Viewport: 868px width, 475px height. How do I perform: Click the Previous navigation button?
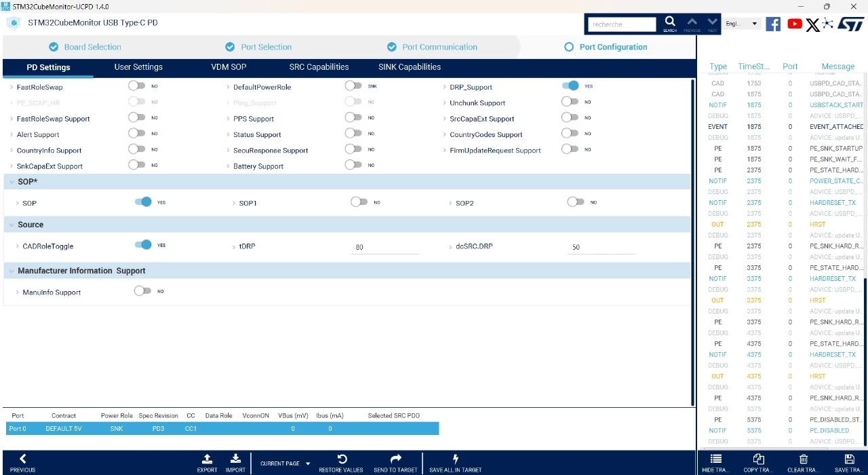click(x=22, y=463)
